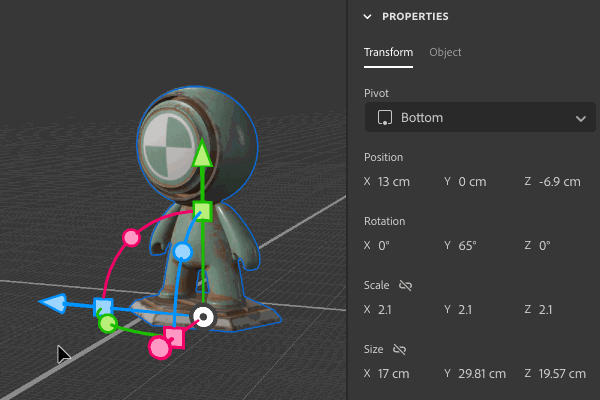600x400 pixels.
Task: Click the blue circle rotation handle
Action: click(x=182, y=252)
